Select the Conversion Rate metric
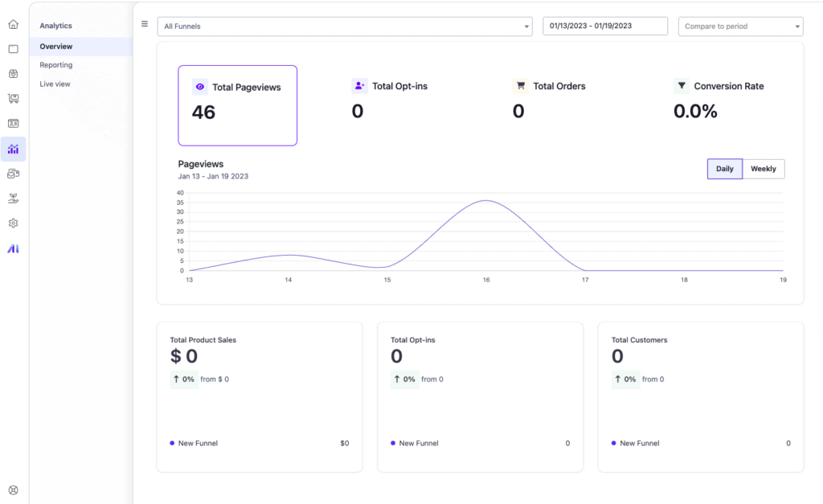This screenshot has width=823, height=504. click(x=719, y=100)
